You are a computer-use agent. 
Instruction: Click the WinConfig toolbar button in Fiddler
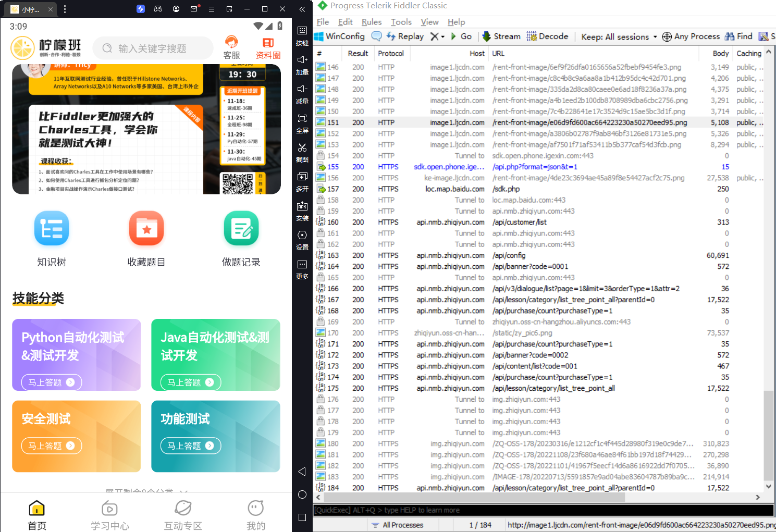coord(339,36)
